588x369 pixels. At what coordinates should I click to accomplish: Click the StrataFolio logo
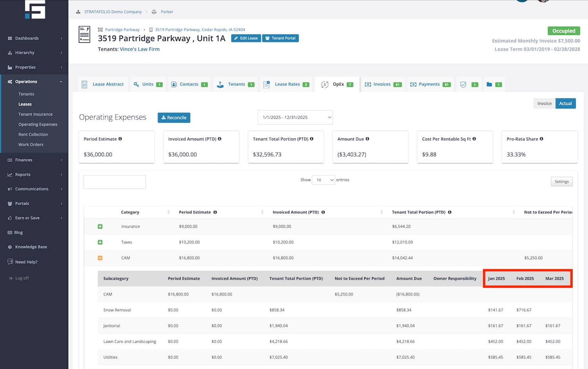tap(35, 9)
